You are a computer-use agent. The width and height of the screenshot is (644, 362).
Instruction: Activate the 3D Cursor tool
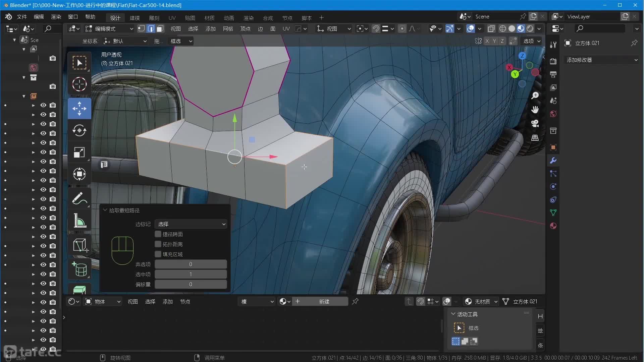79,84
